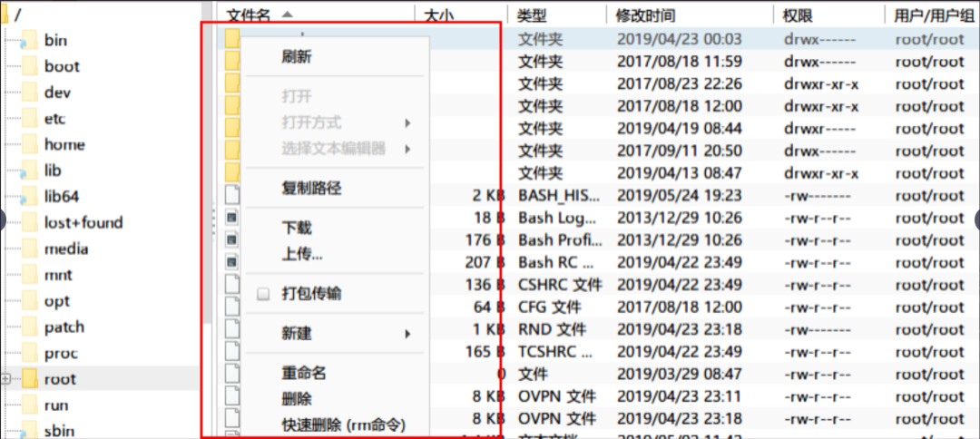Viewport: 980px width, 439px height.
Task: Click the file icon of the CSHRC 文件 row
Action: 232,285
